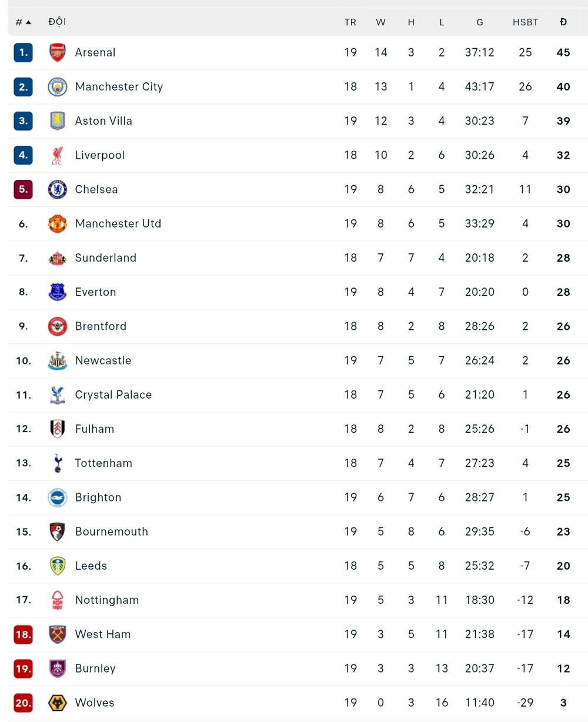
Task: Select the Brighton club badge
Action: (57, 497)
